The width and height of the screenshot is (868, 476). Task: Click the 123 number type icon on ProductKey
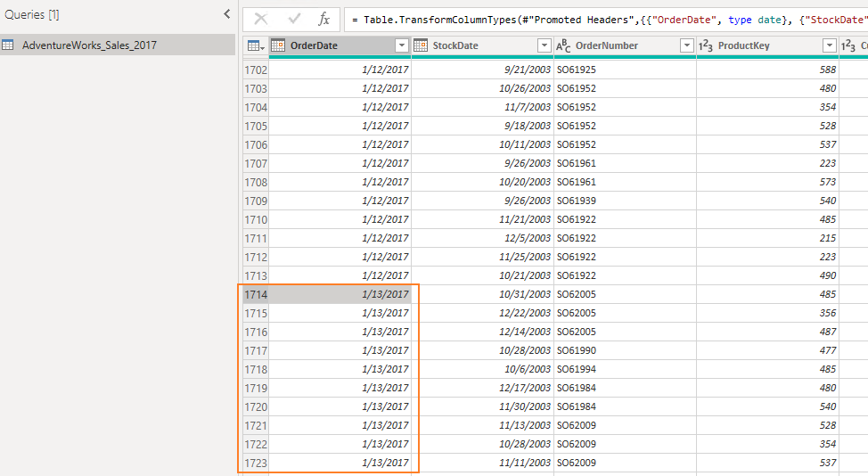tap(706, 45)
